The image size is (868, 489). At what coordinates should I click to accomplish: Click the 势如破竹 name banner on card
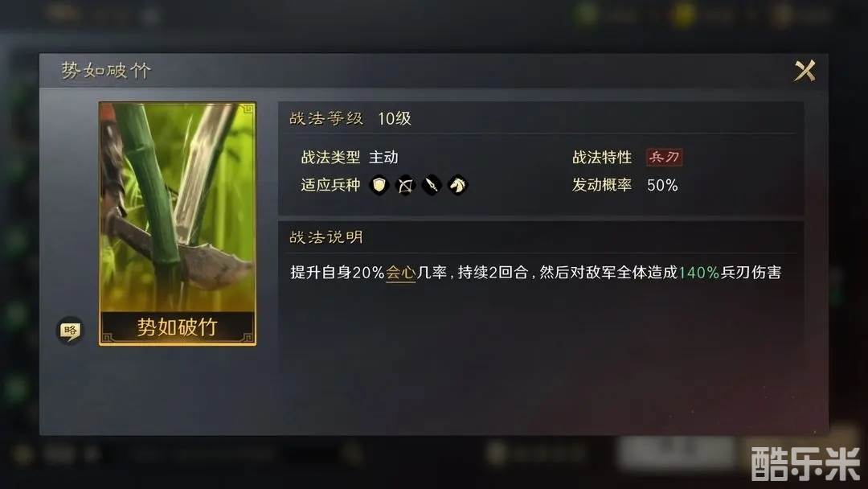click(177, 327)
